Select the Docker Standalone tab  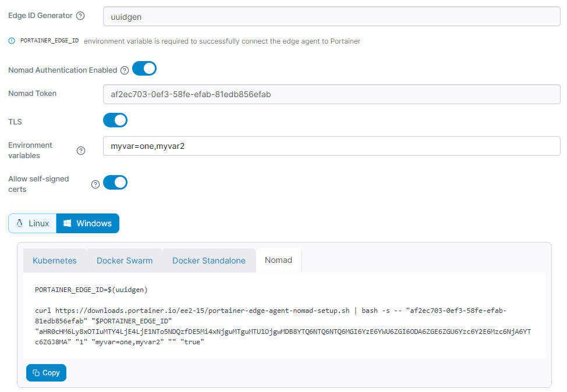pyautogui.click(x=209, y=261)
